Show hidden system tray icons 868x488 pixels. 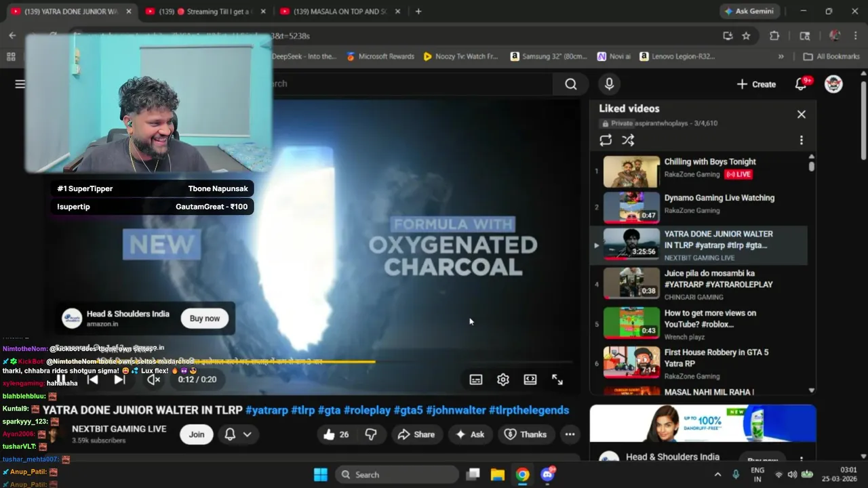717,474
